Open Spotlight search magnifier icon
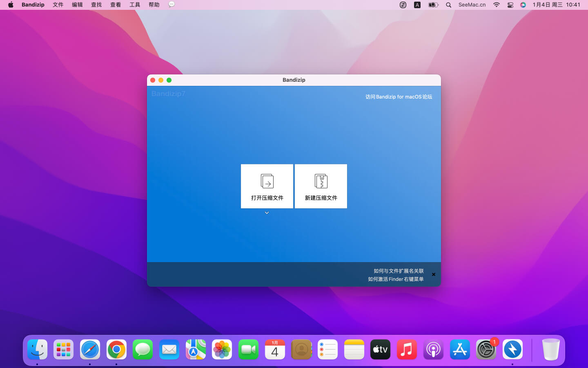This screenshot has width=588, height=368. coord(448,5)
